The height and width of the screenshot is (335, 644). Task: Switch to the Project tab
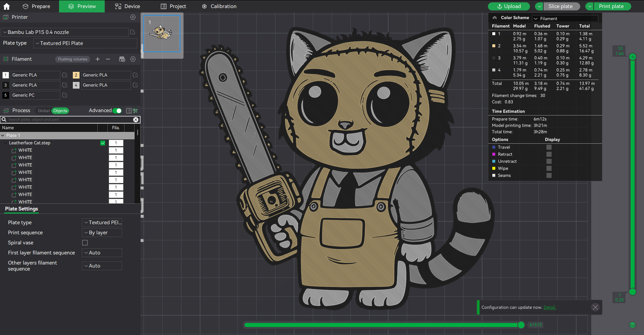[173, 6]
